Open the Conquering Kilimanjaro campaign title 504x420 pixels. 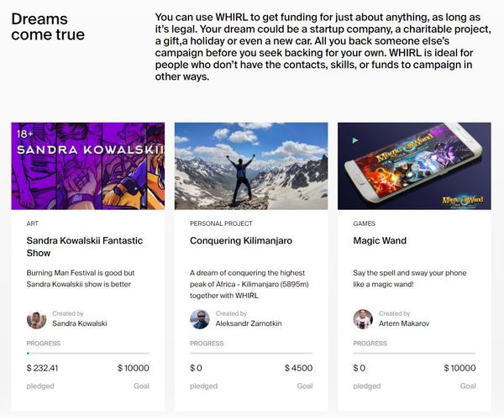(x=241, y=241)
